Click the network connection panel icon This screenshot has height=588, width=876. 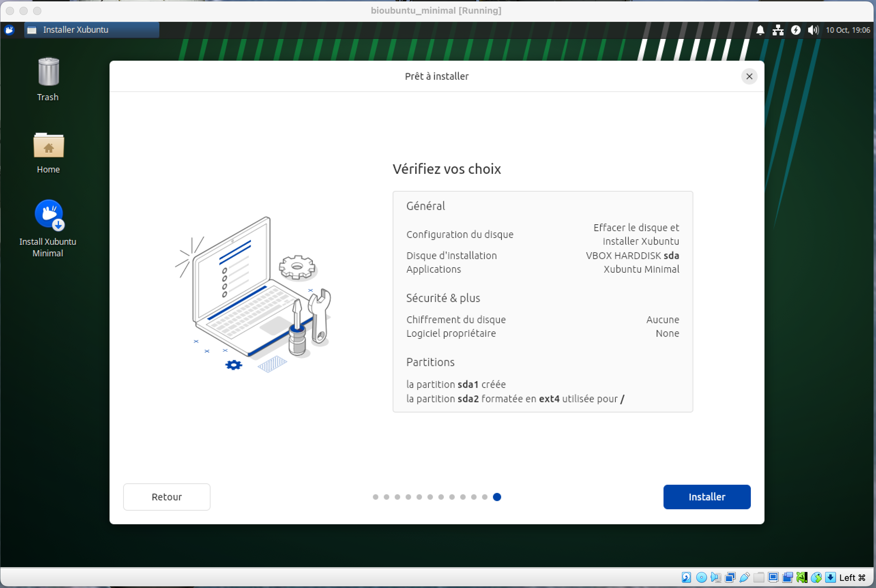pos(778,30)
